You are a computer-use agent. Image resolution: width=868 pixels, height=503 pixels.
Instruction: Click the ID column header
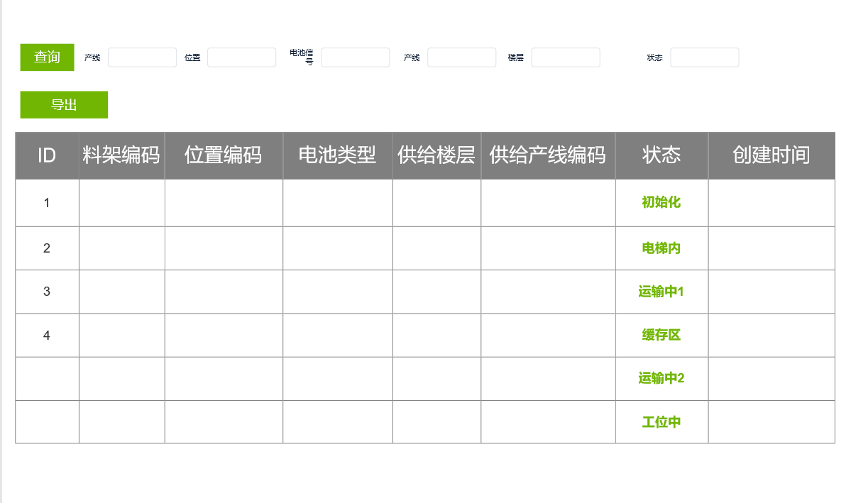pos(47,155)
